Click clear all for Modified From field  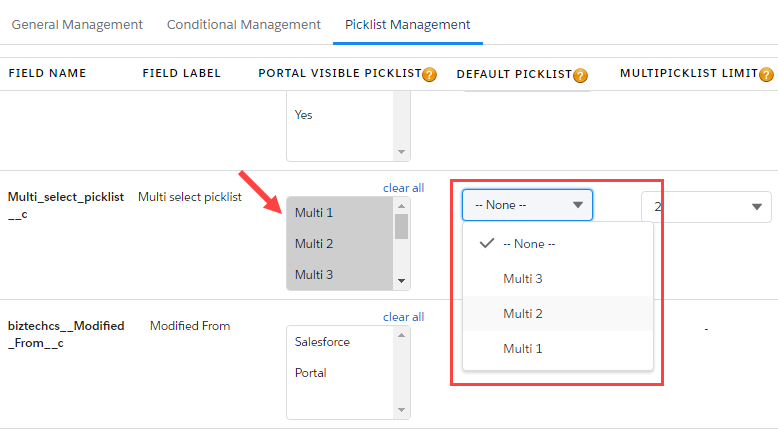click(x=403, y=317)
